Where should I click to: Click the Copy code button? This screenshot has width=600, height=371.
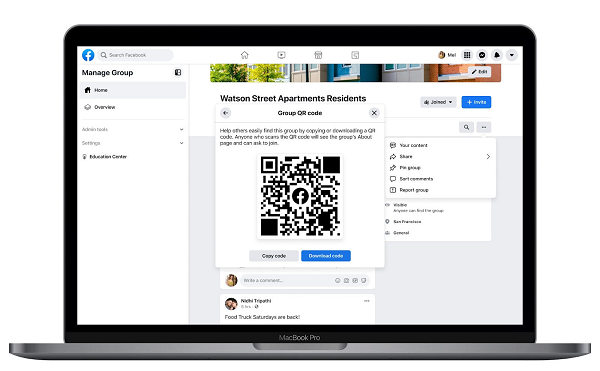(x=274, y=256)
